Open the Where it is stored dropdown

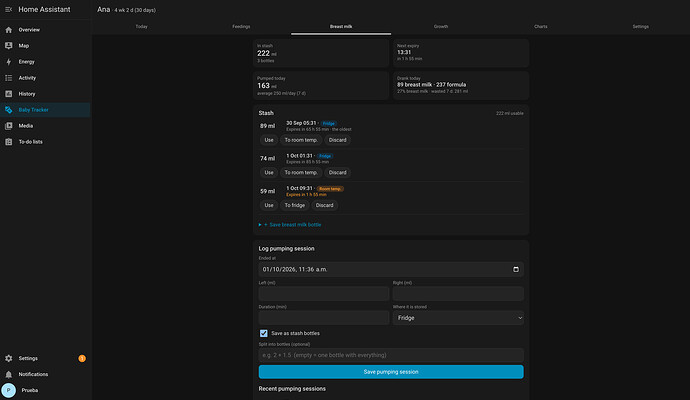click(x=458, y=318)
